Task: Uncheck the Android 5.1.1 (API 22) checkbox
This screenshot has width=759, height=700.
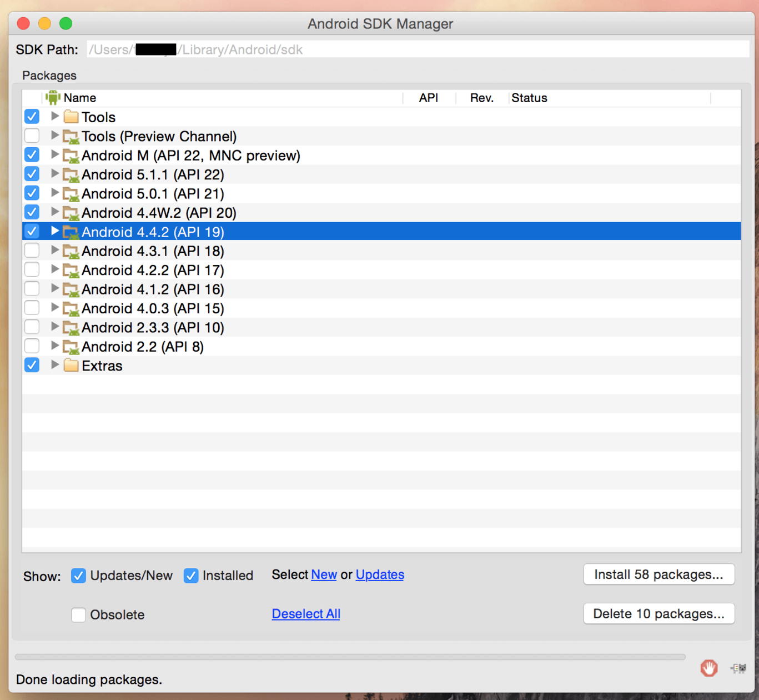Action: [32, 174]
